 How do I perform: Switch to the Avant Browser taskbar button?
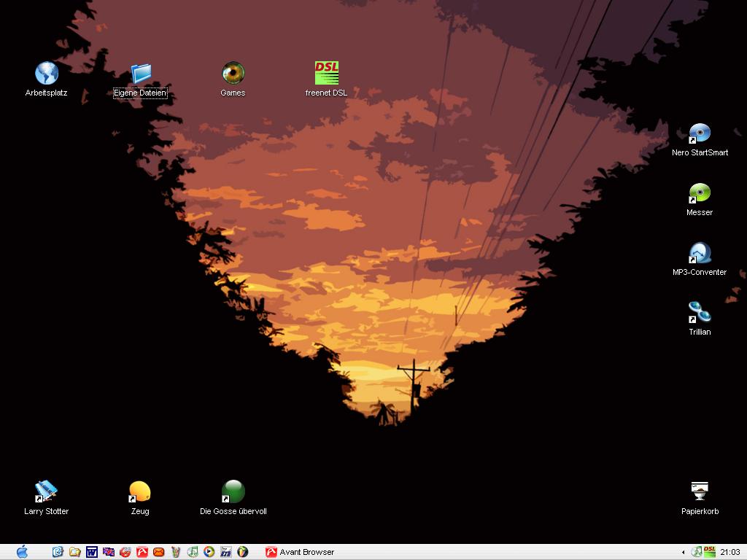tap(301, 552)
